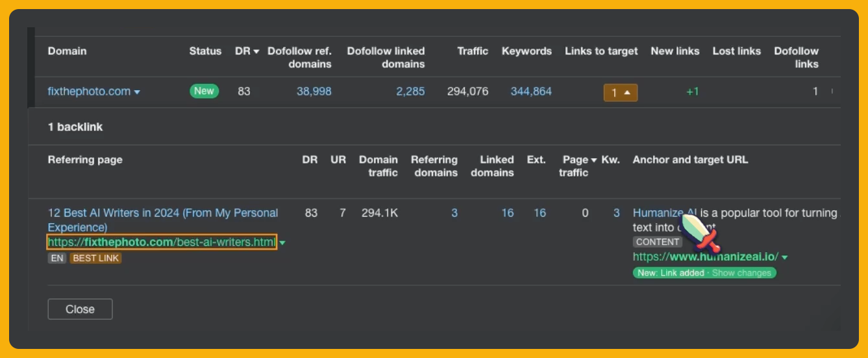868x358 pixels.
Task: Click the UR column header
Action: [338, 160]
